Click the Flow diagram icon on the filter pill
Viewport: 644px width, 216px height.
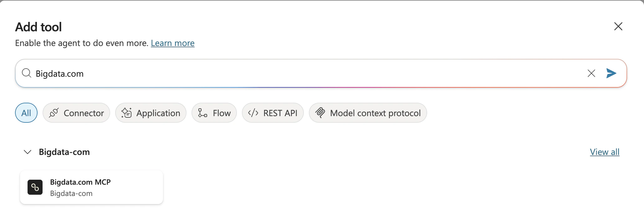click(202, 113)
